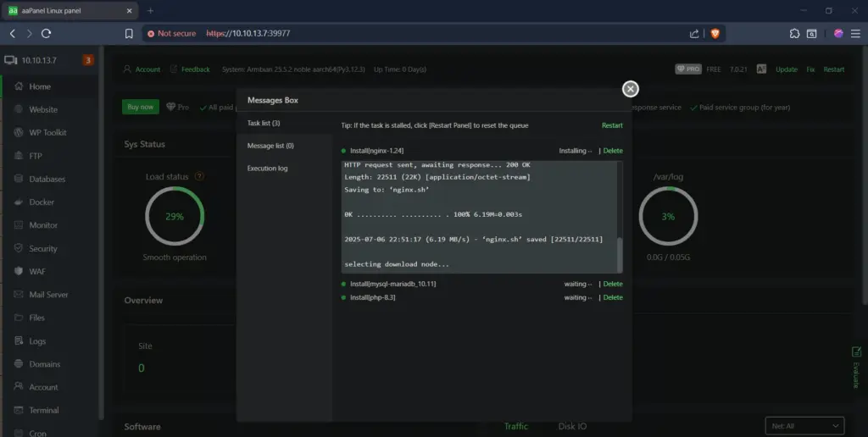Click the Buy now button
Viewport: 868px width, 437px height.
pos(141,107)
